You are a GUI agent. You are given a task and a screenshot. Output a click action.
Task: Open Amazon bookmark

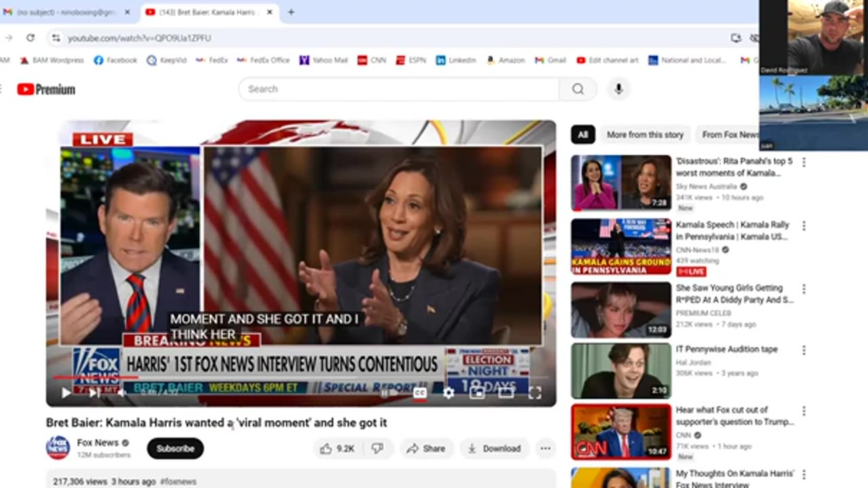pyautogui.click(x=505, y=60)
